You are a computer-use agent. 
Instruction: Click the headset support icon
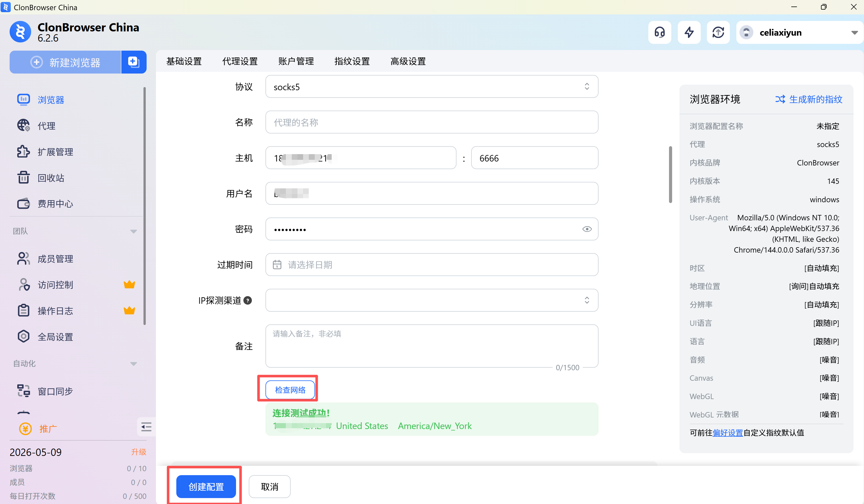click(659, 32)
